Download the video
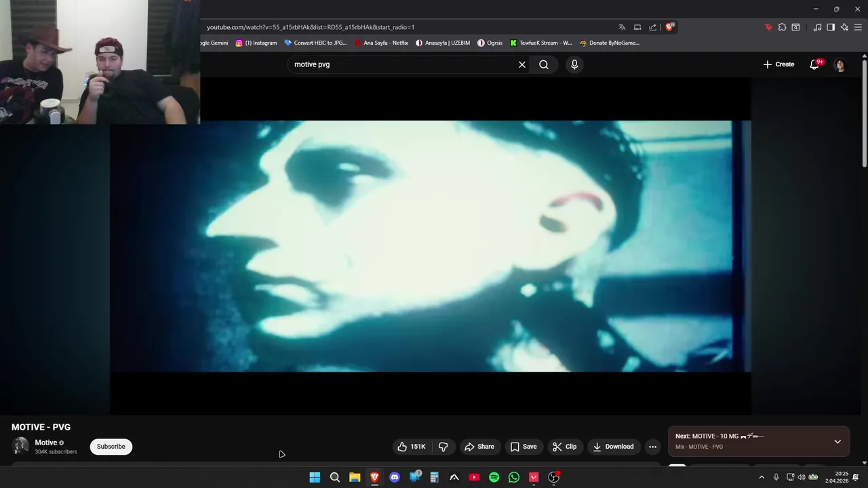 (613, 447)
